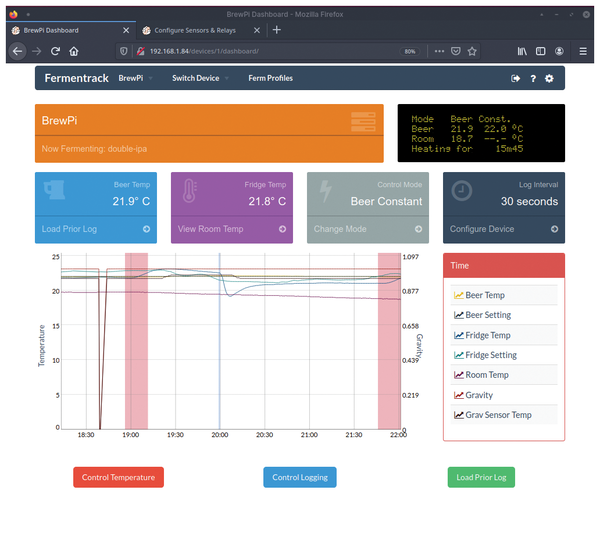Click the 'Beer Constant' control mode value
Viewport: 600px width, 540px height.
pos(386,202)
